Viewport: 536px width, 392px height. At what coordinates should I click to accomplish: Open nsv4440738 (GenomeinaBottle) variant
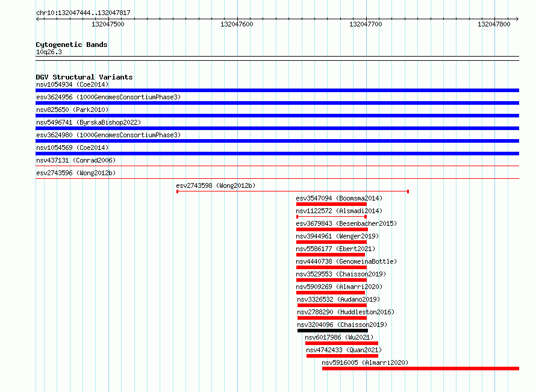tap(346, 261)
